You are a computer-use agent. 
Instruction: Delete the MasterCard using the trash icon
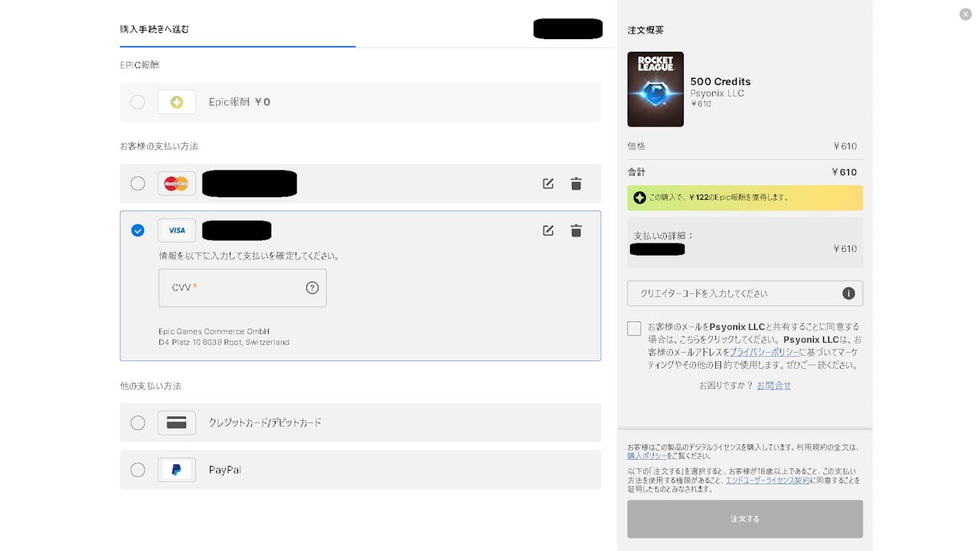point(576,184)
